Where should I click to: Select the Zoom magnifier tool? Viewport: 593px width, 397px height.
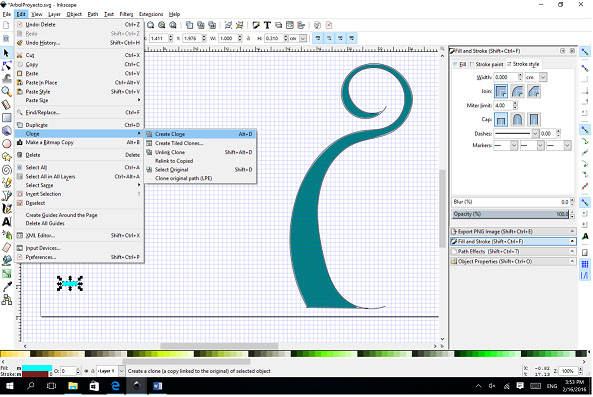[x=6, y=91]
